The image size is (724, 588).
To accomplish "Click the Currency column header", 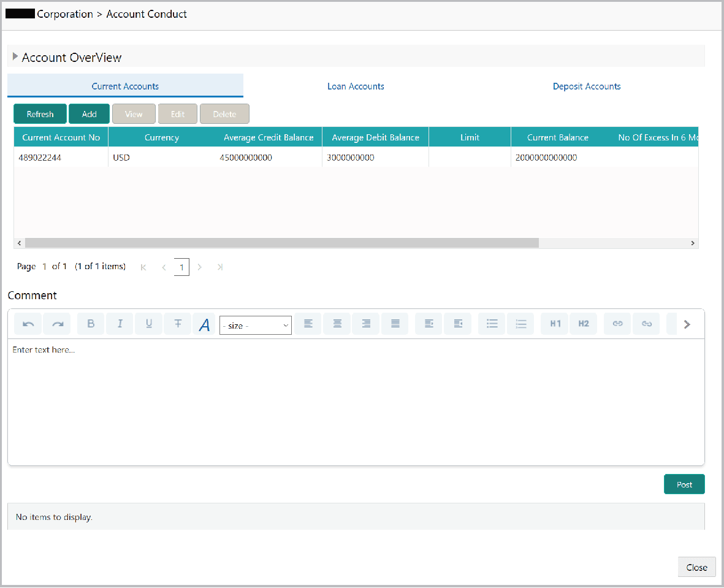I will 162,137.
